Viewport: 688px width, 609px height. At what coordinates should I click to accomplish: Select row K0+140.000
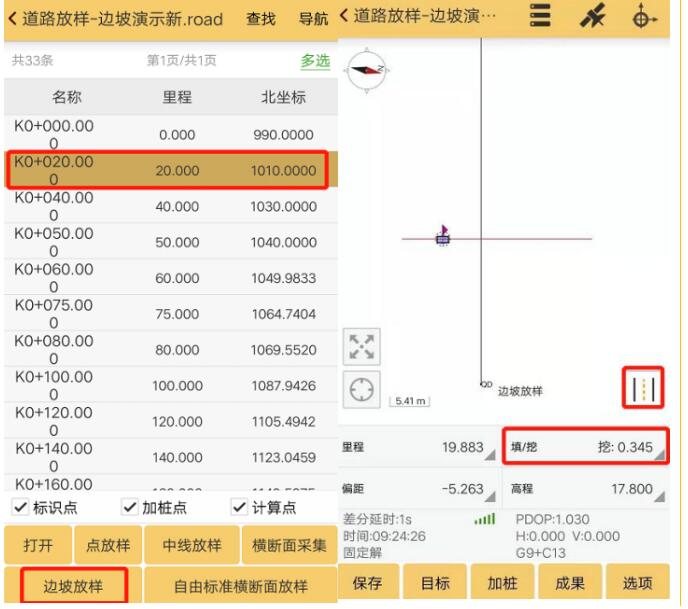tap(171, 458)
